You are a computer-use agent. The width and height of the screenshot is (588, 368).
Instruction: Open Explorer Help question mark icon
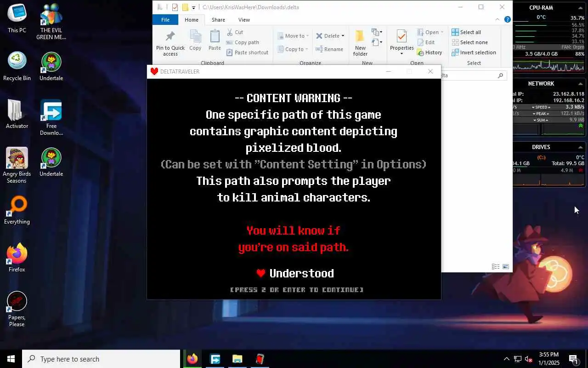click(x=507, y=19)
